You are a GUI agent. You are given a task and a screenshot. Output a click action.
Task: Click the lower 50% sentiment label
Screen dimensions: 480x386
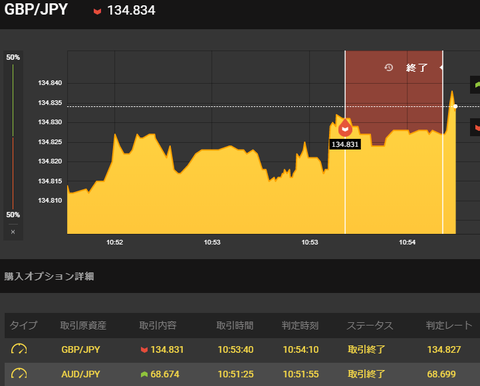13,215
